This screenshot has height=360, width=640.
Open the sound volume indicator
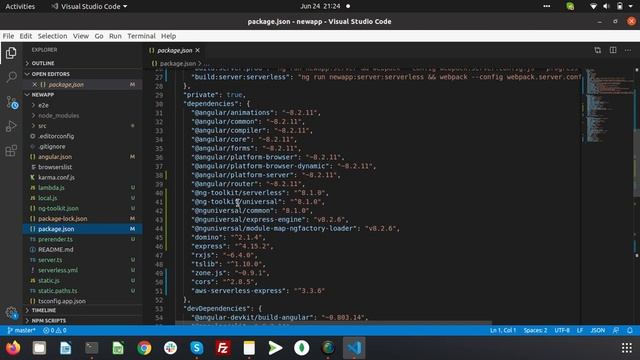click(607, 6)
